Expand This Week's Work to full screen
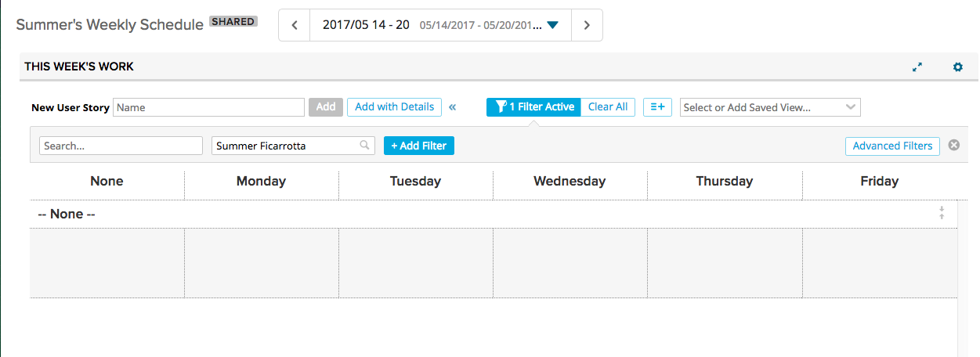Screen dimensions: 980x357 pyautogui.click(x=917, y=67)
